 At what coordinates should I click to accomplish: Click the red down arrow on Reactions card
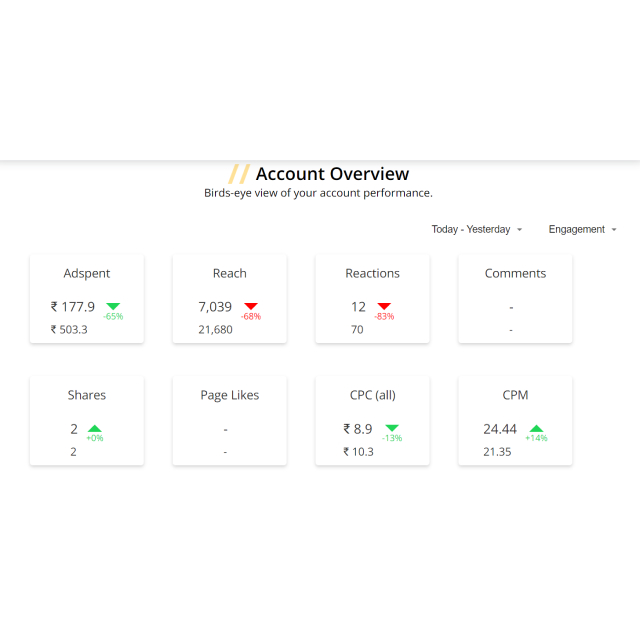384,306
